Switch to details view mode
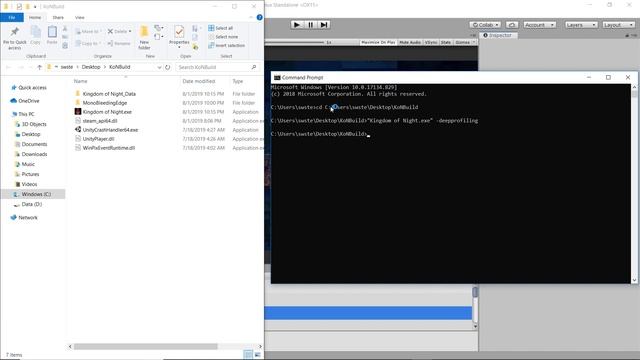 pos(248,355)
